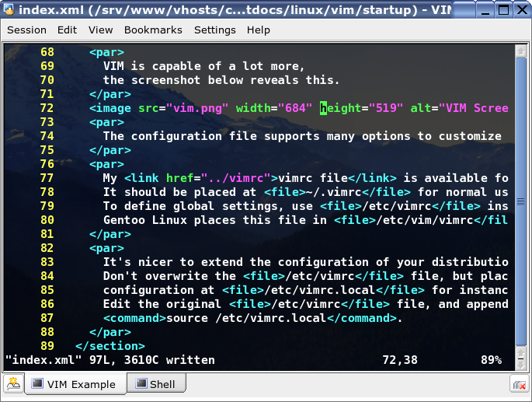Click text "To define global settings, use"
The width and height of the screenshot is (532, 402).
point(207,206)
